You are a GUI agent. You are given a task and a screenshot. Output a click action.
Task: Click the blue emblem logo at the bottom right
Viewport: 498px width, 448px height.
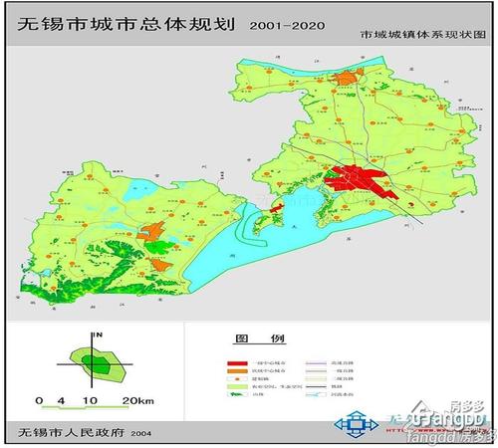356,425
